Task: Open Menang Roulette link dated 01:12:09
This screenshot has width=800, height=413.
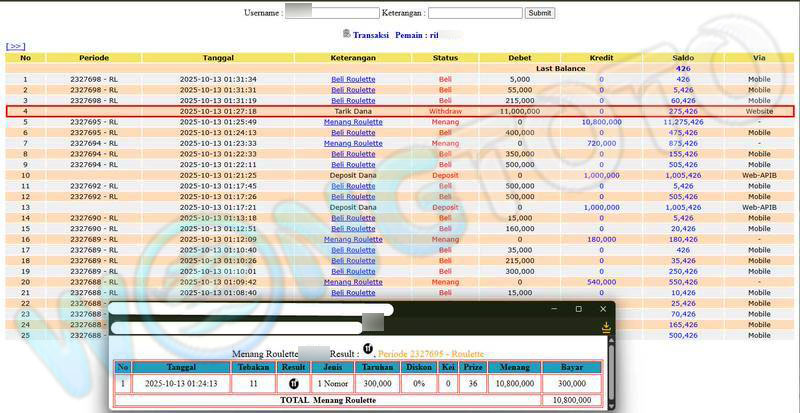Action: coord(353,240)
